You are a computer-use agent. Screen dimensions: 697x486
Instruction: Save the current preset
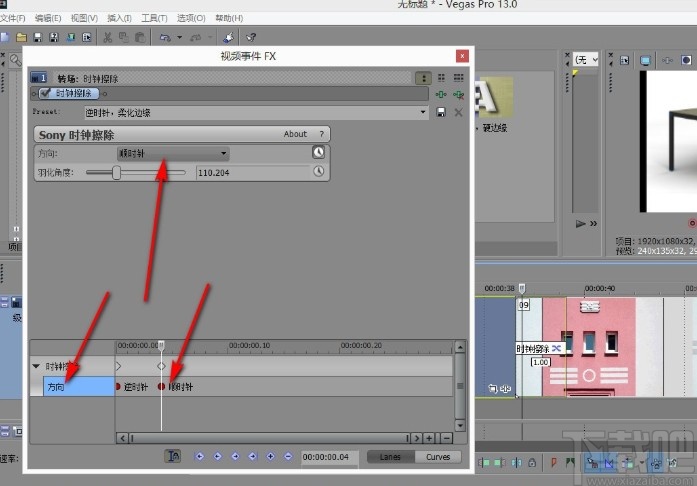[441, 112]
